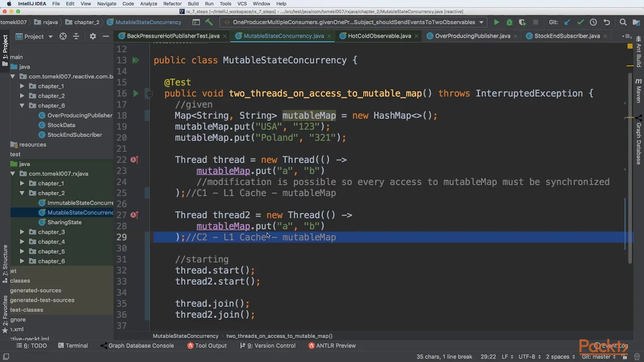
Task: Fold the test method at line 16
Action: (x=149, y=94)
